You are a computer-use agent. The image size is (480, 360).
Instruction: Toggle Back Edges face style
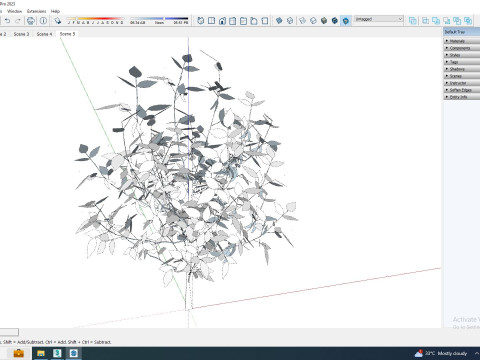tap(290, 21)
